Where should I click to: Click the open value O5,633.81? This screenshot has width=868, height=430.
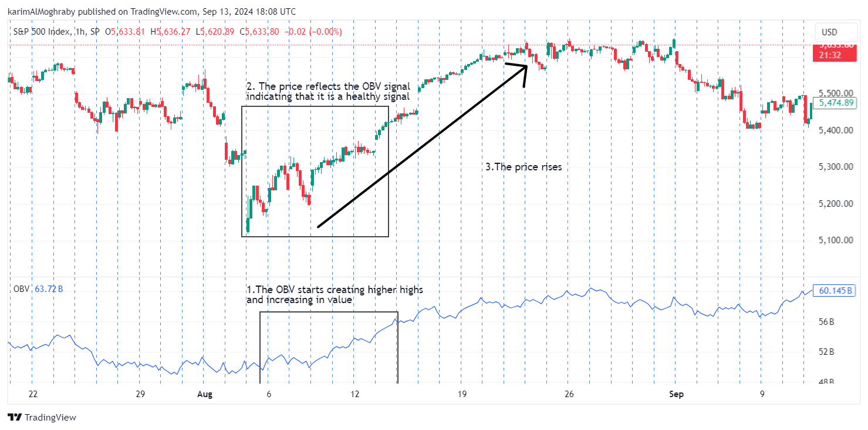click(125, 32)
